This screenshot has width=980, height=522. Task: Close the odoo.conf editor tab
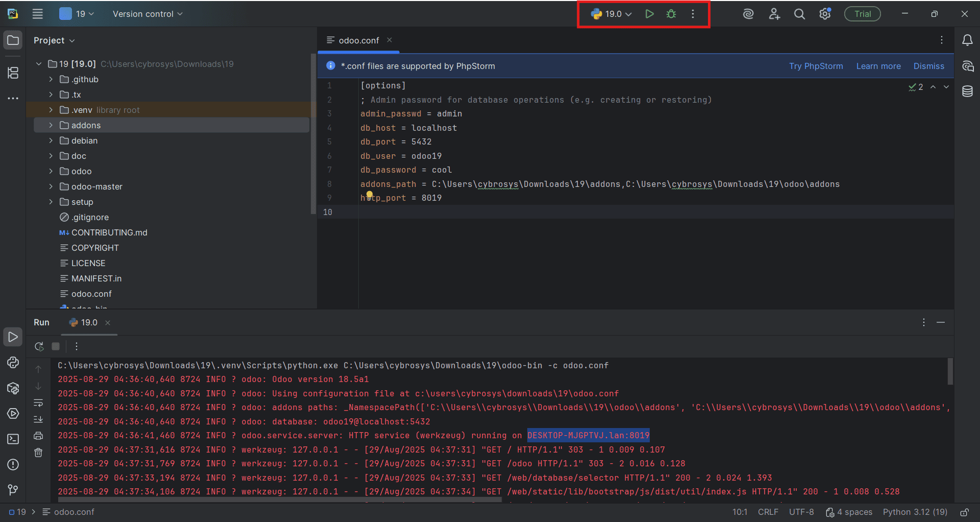tap(389, 40)
